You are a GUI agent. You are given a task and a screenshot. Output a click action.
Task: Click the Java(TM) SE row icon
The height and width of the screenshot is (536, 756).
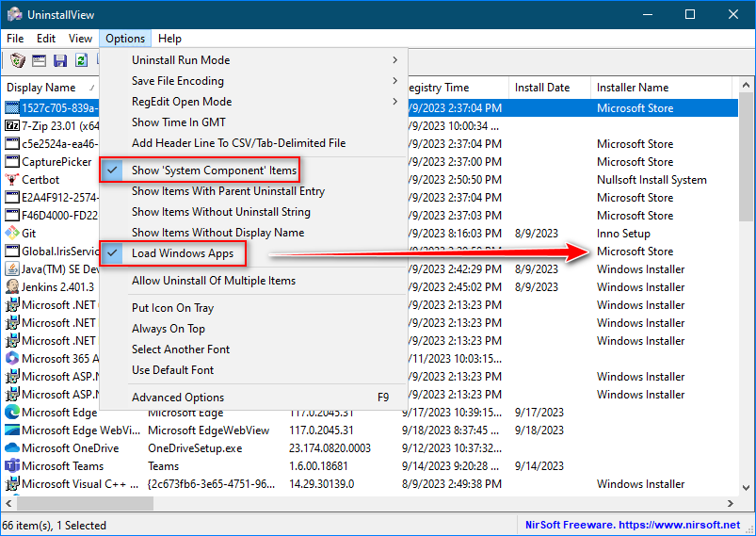(x=12, y=269)
